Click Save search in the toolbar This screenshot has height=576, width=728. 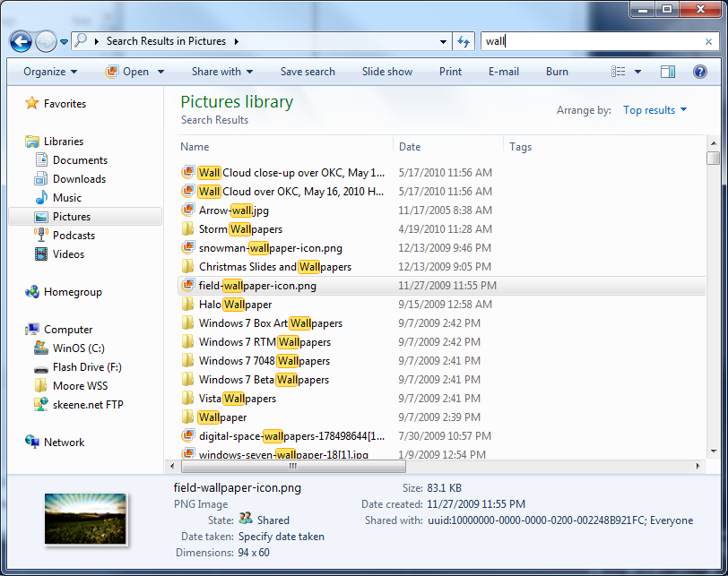click(x=308, y=72)
